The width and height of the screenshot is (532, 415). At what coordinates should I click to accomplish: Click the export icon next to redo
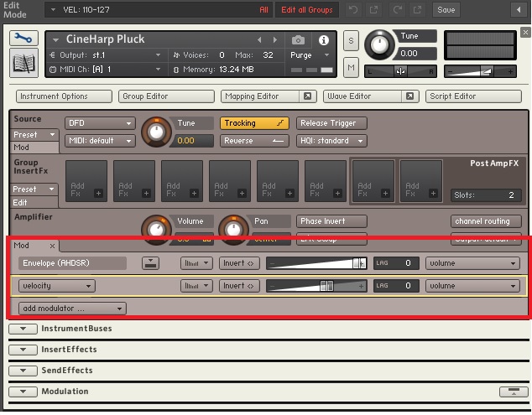coord(417,9)
